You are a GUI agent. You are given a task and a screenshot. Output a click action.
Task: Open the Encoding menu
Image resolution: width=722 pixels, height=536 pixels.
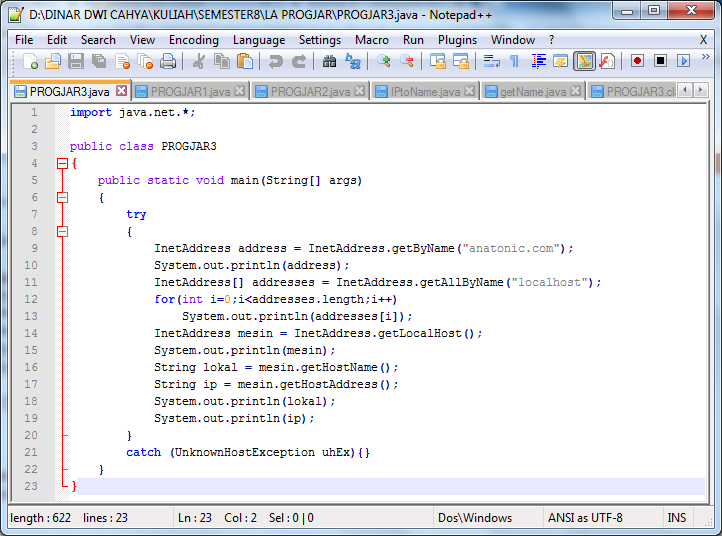coord(194,40)
